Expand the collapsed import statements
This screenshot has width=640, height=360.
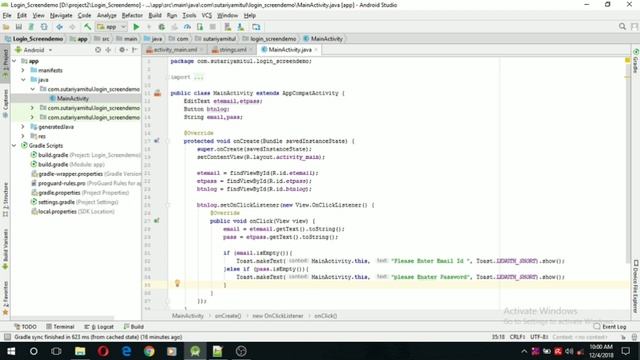[x=198, y=77]
